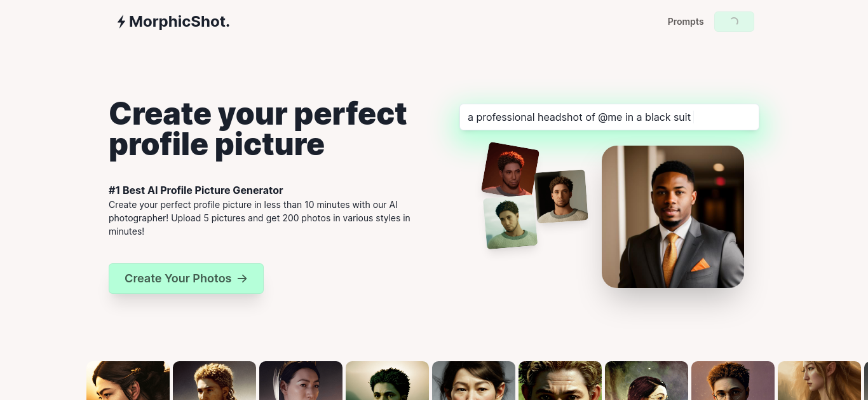Open first gallery image of woman with hairpin
This screenshot has width=868, height=400.
128,380
